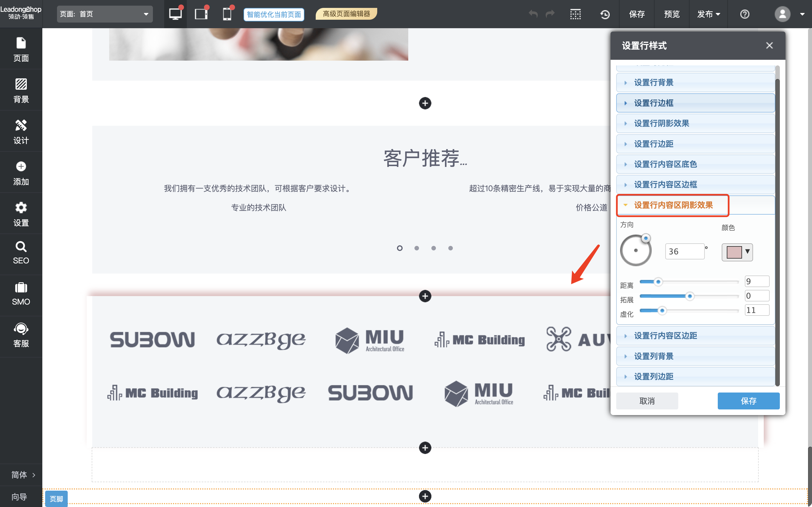Select the first carousel dot indicator
Screen dimensions: 812x507
click(400, 248)
